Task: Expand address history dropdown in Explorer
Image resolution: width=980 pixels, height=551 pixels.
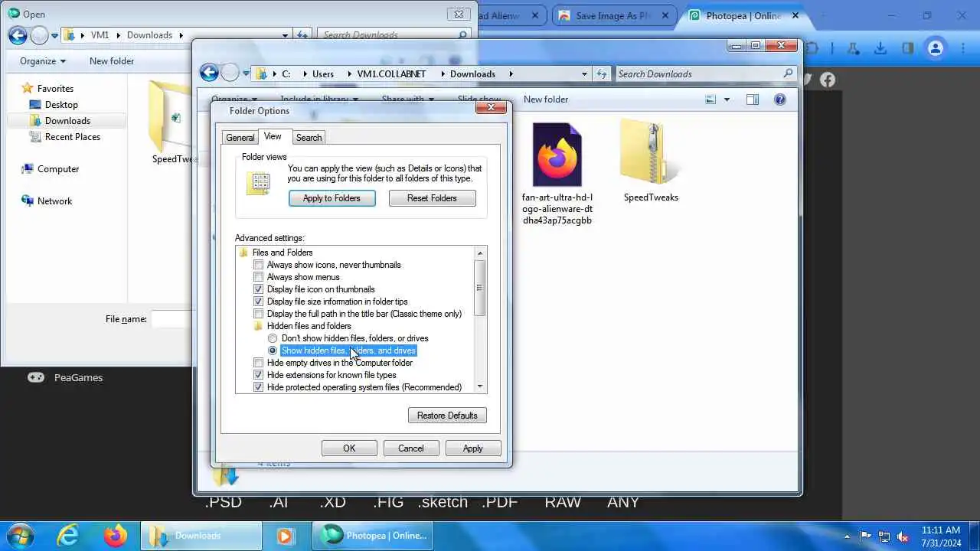Action: click(584, 74)
